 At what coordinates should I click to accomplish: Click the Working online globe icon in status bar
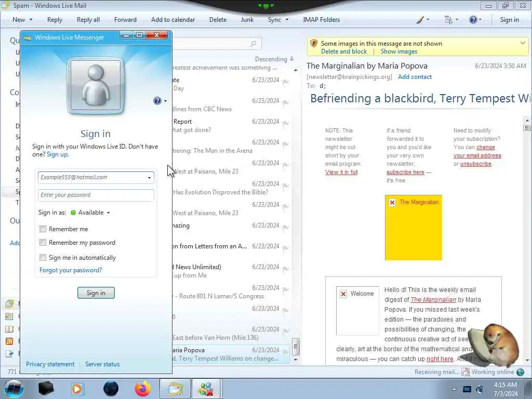pos(520,372)
